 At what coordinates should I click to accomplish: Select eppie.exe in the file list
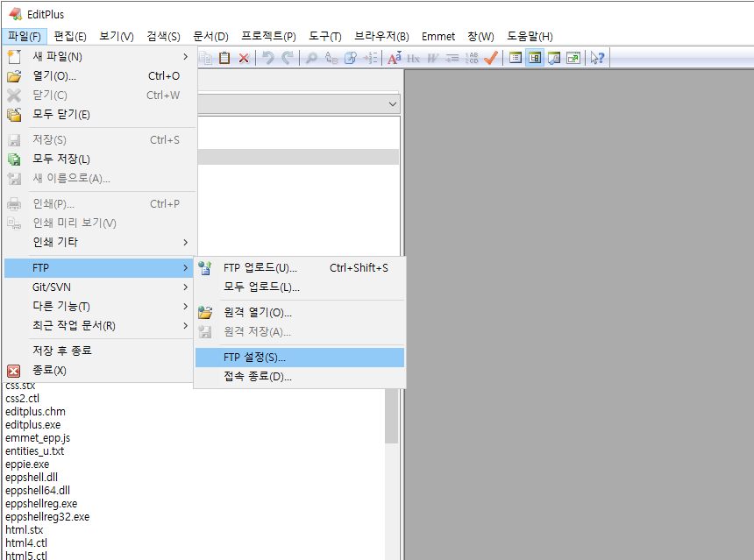point(27,464)
